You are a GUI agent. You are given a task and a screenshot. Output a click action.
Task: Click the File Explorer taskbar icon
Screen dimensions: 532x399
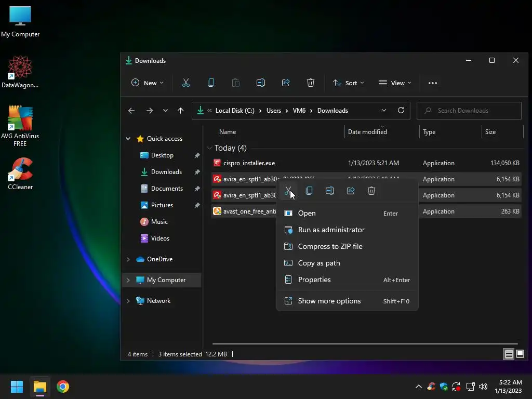tap(39, 387)
